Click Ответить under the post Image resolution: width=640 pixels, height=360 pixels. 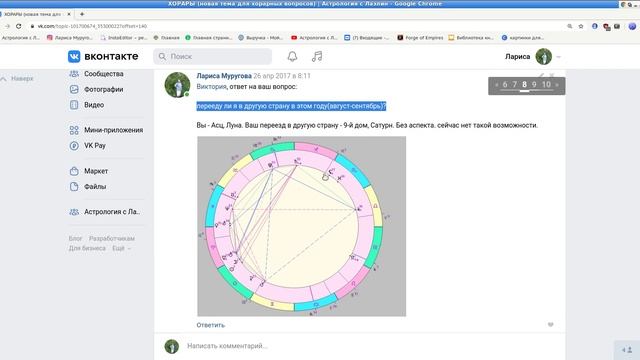211,325
